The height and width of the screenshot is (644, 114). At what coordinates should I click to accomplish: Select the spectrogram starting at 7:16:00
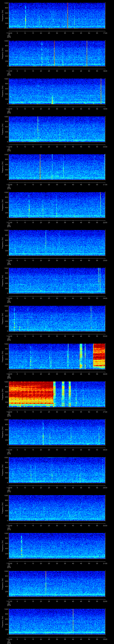click(x=57, y=16)
